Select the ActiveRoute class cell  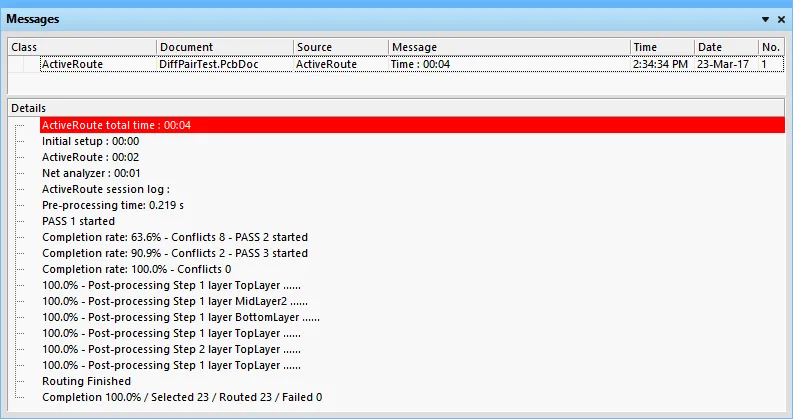(98, 64)
